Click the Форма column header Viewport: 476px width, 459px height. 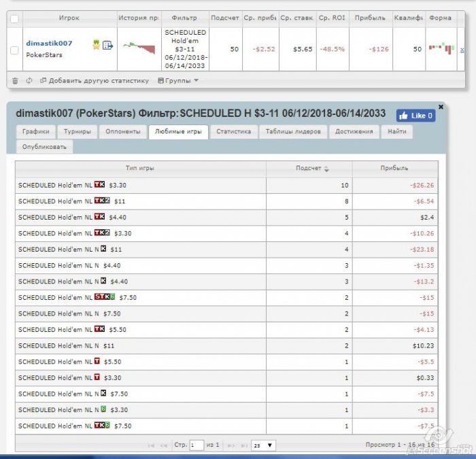pos(441,18)
